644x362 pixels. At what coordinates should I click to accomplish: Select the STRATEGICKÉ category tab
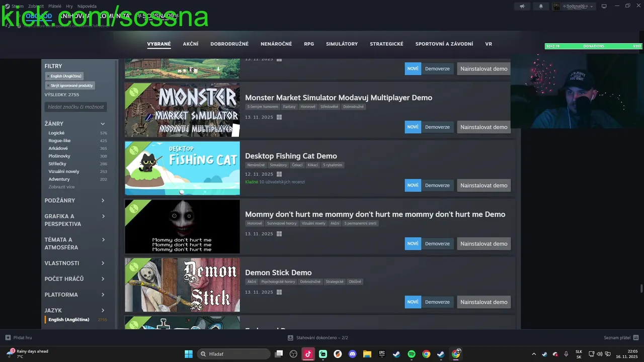[x=386, y=44]
